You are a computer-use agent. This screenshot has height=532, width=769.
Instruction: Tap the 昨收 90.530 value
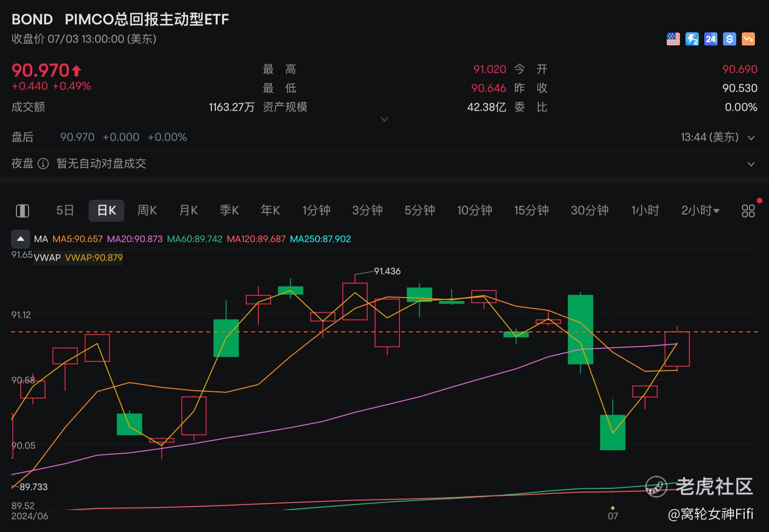click(740, 88)
